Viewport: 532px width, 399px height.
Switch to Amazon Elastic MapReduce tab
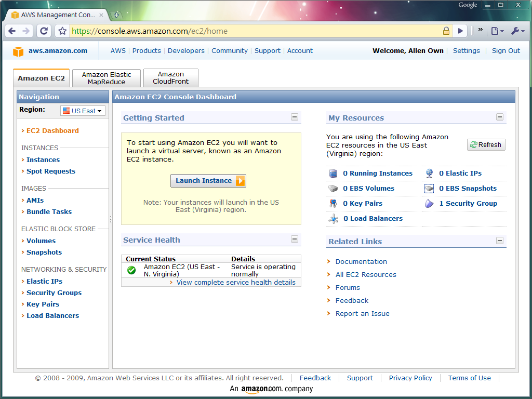[107, 78]
